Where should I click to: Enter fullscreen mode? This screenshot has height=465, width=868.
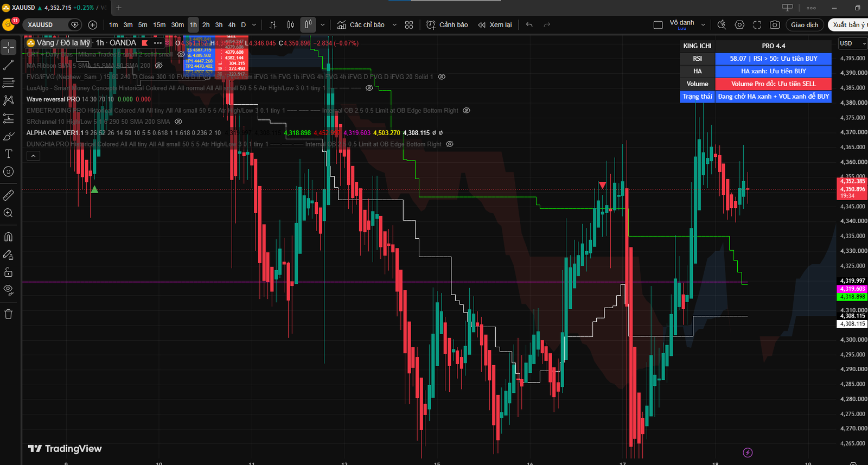(757, 25)
